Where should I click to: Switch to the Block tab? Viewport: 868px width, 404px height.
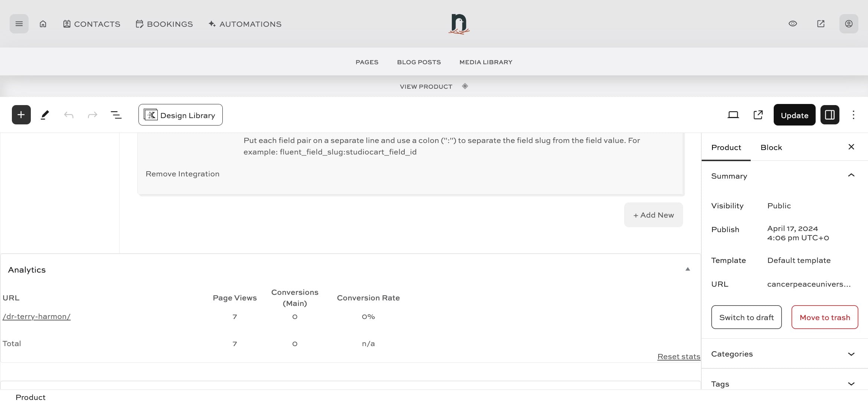pos(771,147)
